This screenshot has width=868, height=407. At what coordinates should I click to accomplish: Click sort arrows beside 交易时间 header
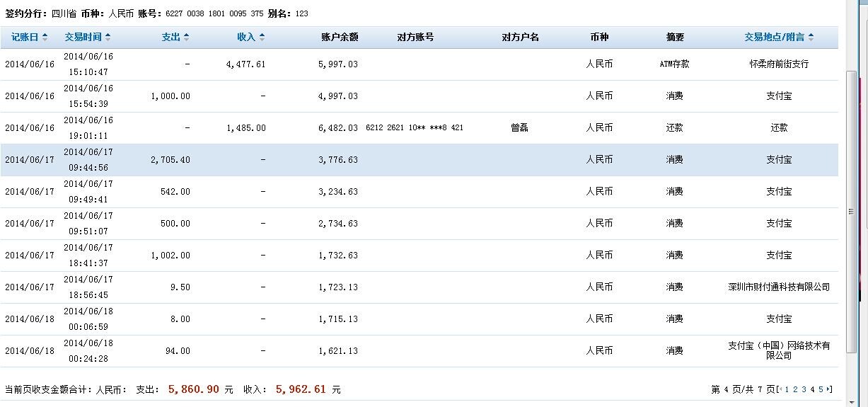point(108,37)
